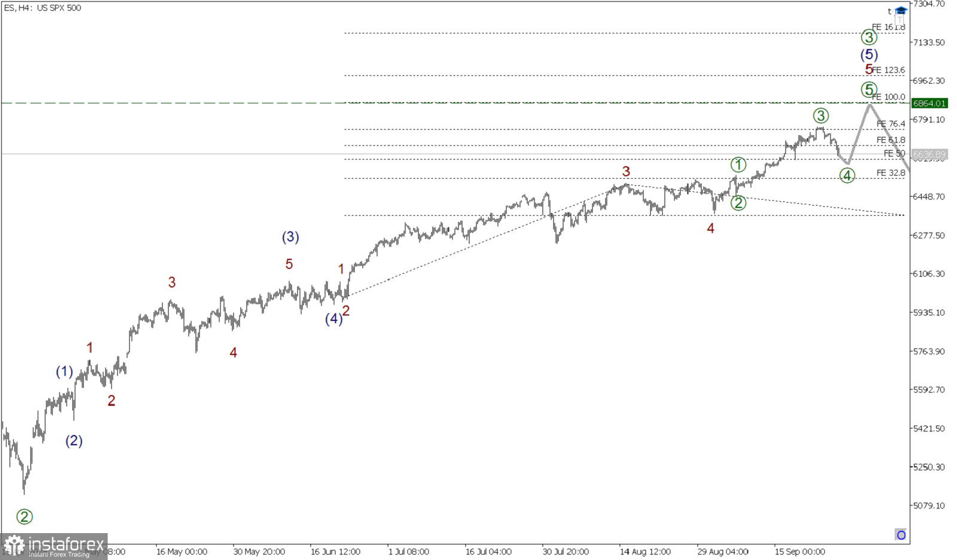Click the 5250.30 price axis label

coord(929,467)
